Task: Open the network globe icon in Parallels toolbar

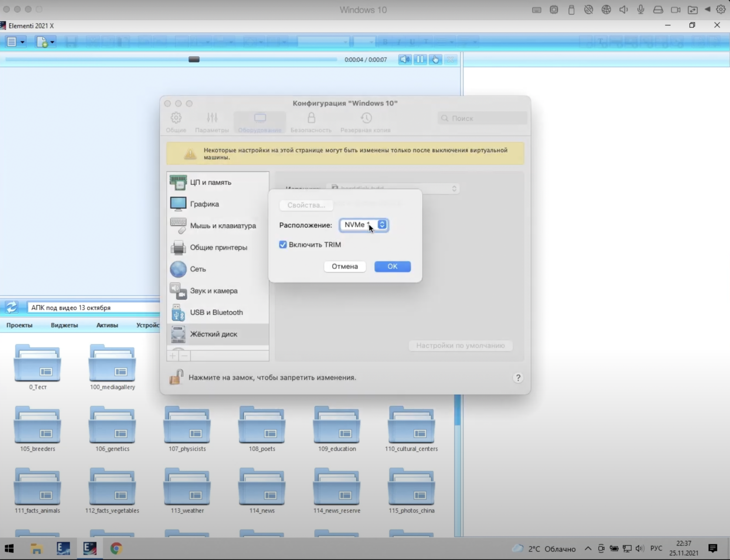Action: pyautogui.click(x=606, y=10)
